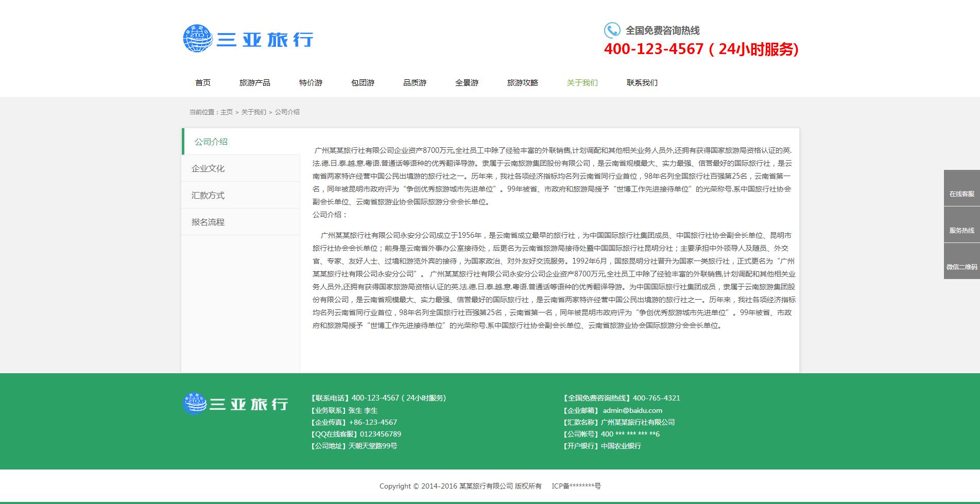Go to 首页 in the navigation bar
Screen dimensions: 980x504
pyautogui.click(x=203, y=83)
